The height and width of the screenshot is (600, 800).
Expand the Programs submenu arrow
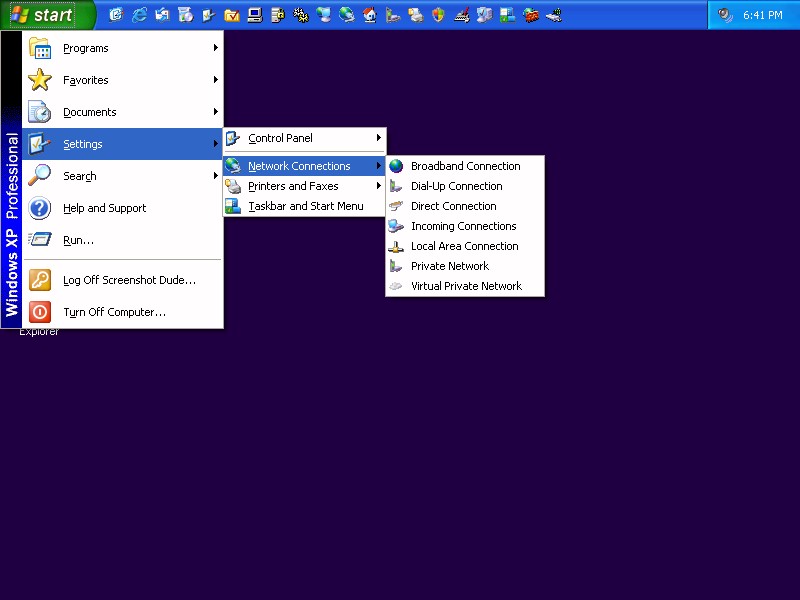coord(215,48)
